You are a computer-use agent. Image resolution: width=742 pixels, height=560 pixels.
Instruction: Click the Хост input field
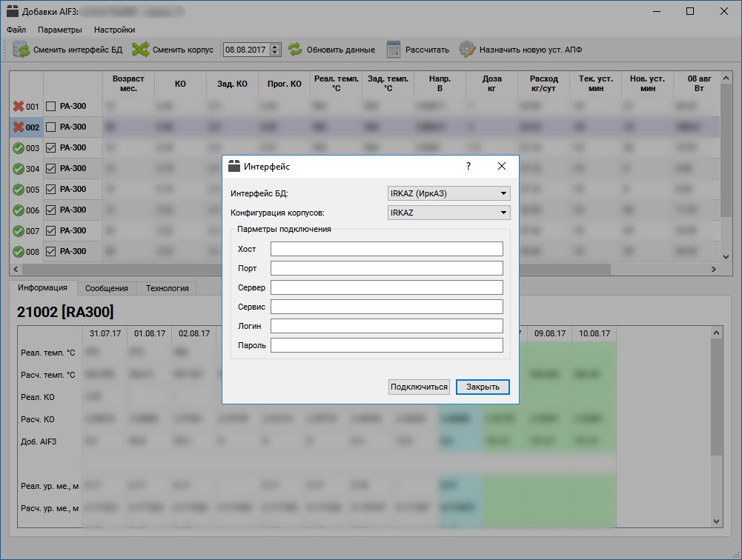pyautogui.click(x=387, y=249)
